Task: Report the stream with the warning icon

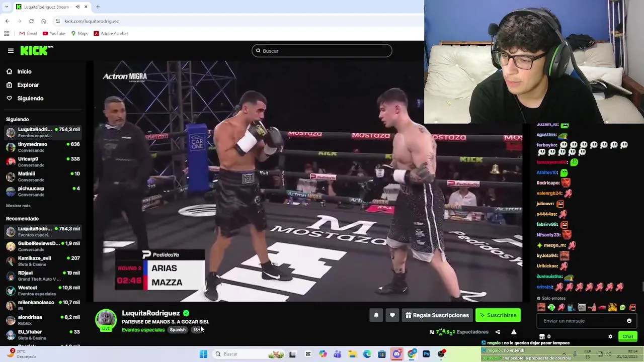Action: click(514, 332)
